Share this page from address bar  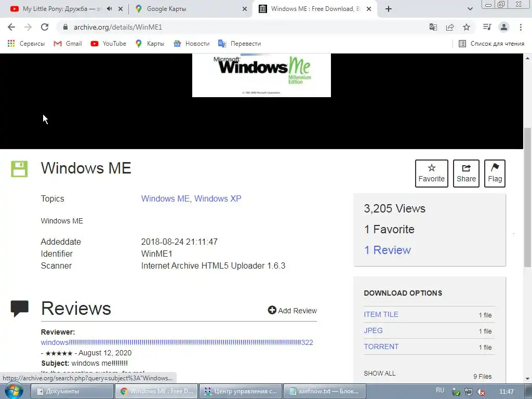(450, 27)
